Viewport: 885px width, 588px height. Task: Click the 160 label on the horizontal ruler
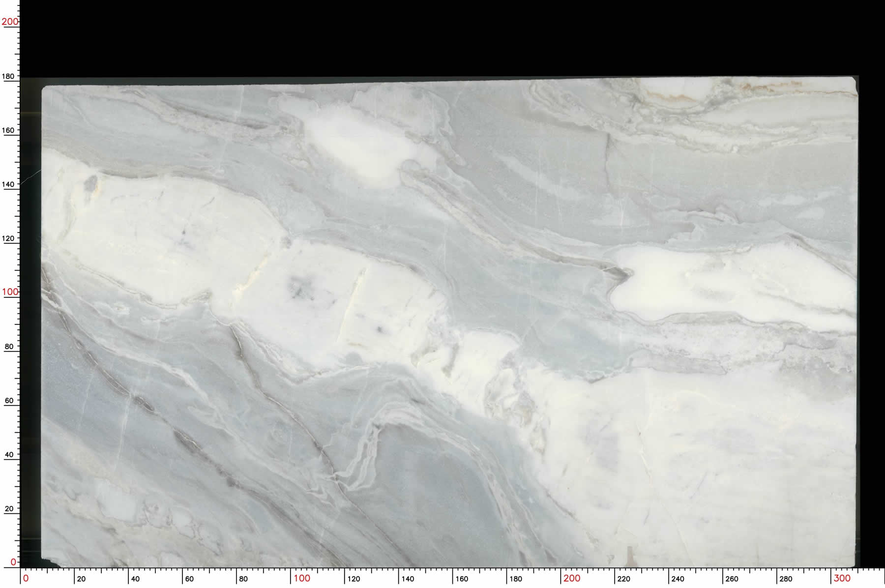tap(462, 579)
